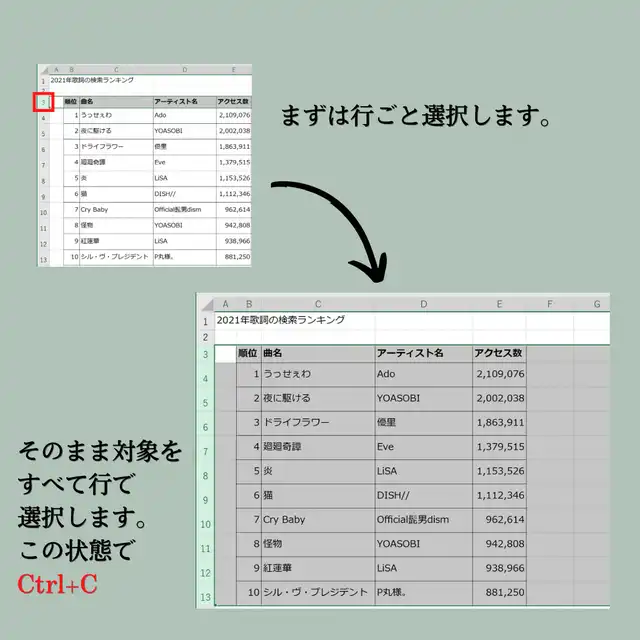
Task: Select the 2,109,076 cell in larger table
Action: 499,374
